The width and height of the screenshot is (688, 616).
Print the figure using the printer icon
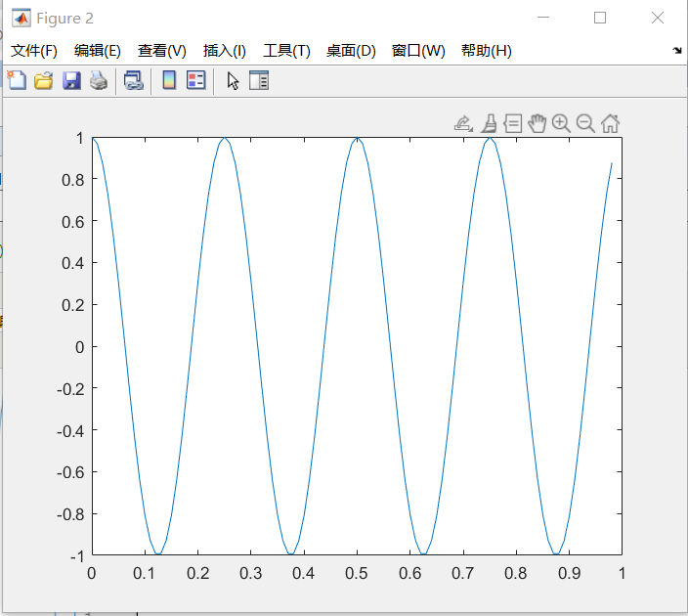point(99,81)
